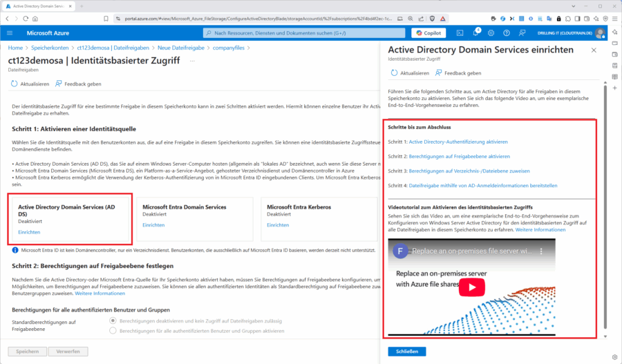The width and height of the screenshot is (622, 364).
Task: Open ct123demosa | Dateifreigaben breadcrumb
Action: tap(113, 48)
